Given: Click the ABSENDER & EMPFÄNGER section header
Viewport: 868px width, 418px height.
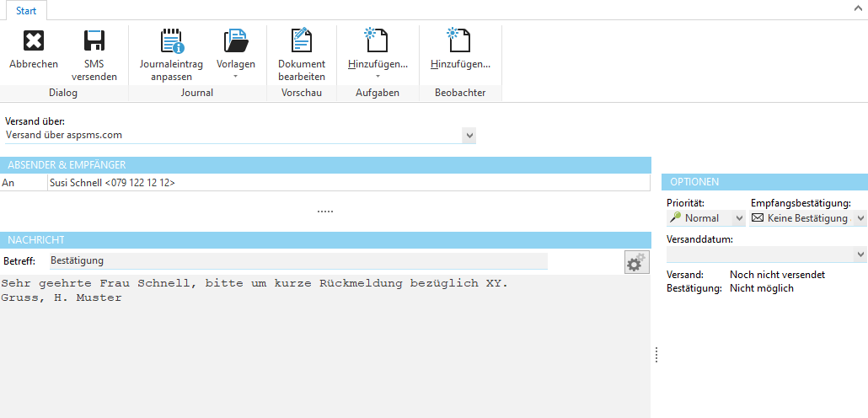Looking at the screenshot, I should [x=325, y=165].
